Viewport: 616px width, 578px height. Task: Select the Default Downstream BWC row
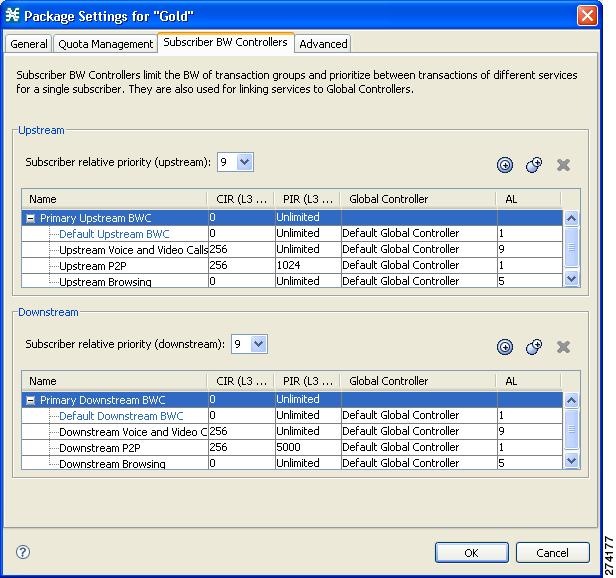point(121,416)
